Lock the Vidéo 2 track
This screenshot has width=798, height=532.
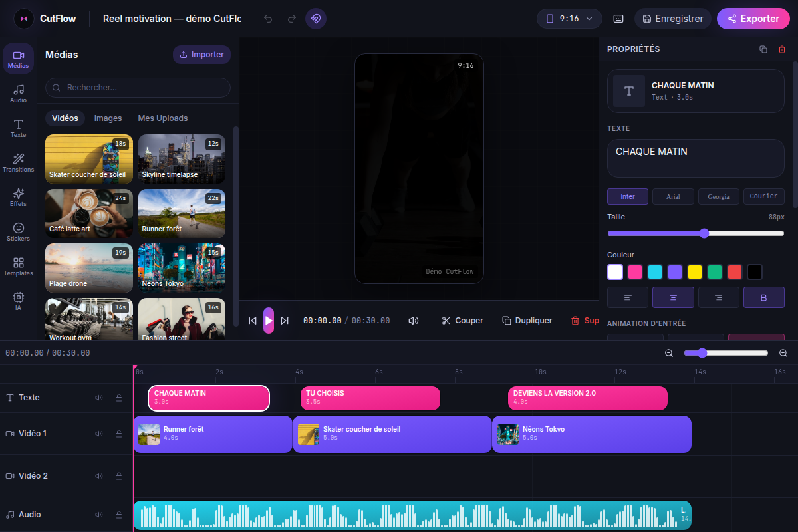pyautogui.click(x=119, y=476)
